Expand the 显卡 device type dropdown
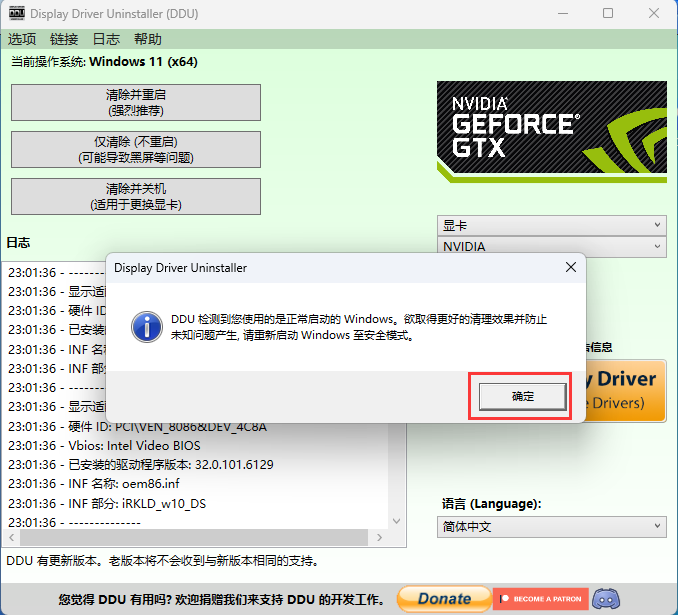This screenshot has height=615, width=678. click(x=551, y=226)
